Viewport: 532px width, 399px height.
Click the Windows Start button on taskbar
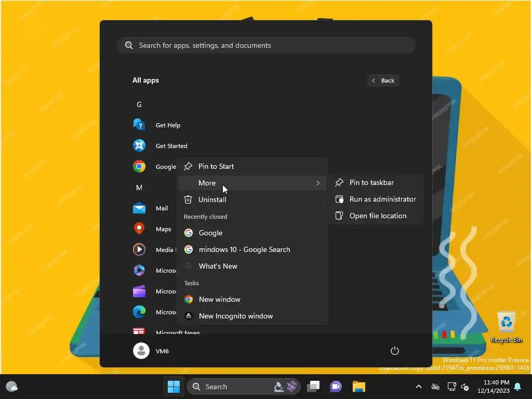coord(174,387)
